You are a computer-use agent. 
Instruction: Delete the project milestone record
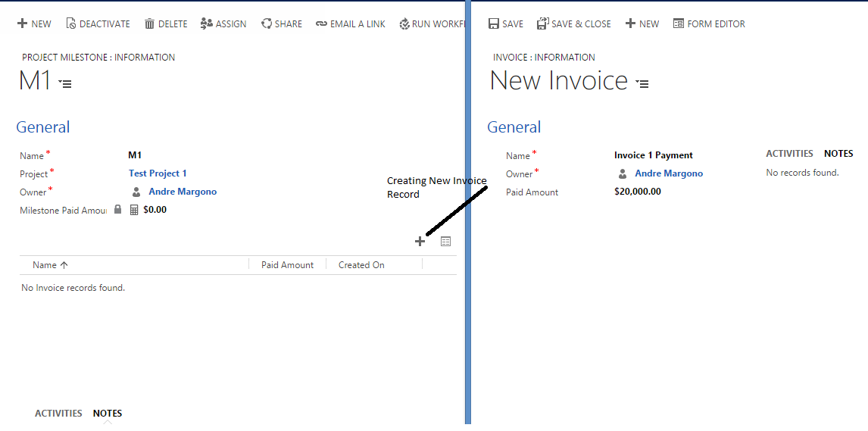[x=165, y=24]
